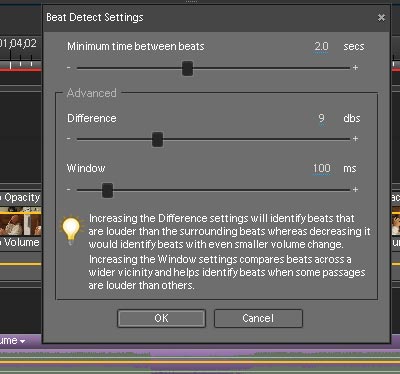Image resolution: width=400 pixels, height=374 pixels.
Task: Click the Difference slider handle
Action: pos(157,139)
